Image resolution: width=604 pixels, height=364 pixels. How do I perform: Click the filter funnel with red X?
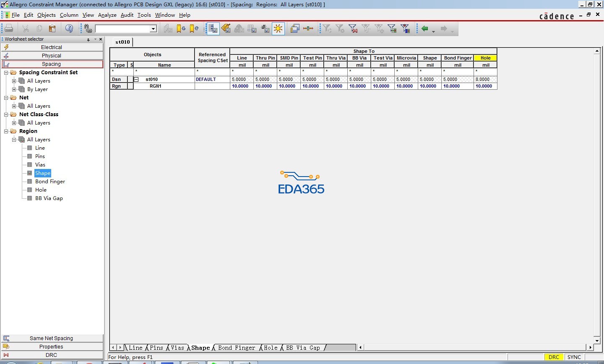coord(353,29)
